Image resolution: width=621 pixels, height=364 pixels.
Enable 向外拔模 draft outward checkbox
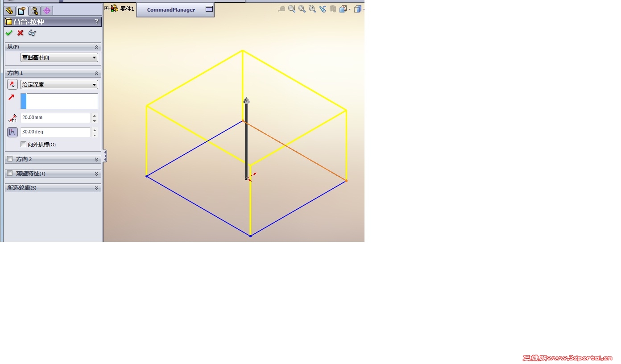pos(24,145)
